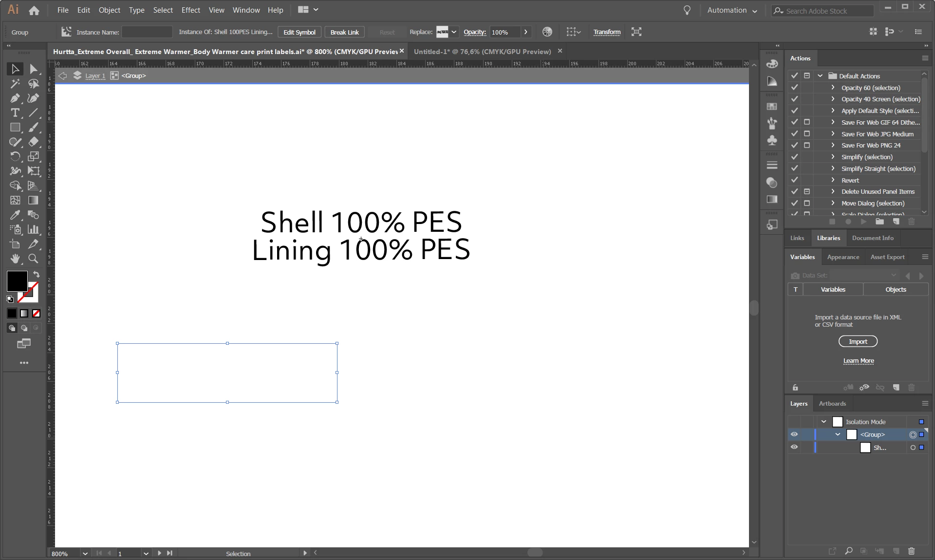The image size is (935, 560).
Task: Toggle the dialog box for Save For Web PNG 24
Action: (807, 145)
